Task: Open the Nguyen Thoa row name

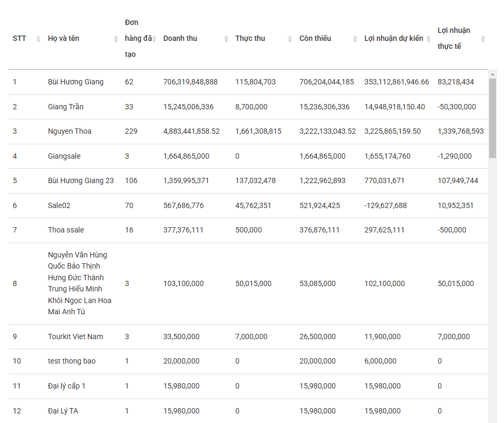Action: click(x=69, y=131)
